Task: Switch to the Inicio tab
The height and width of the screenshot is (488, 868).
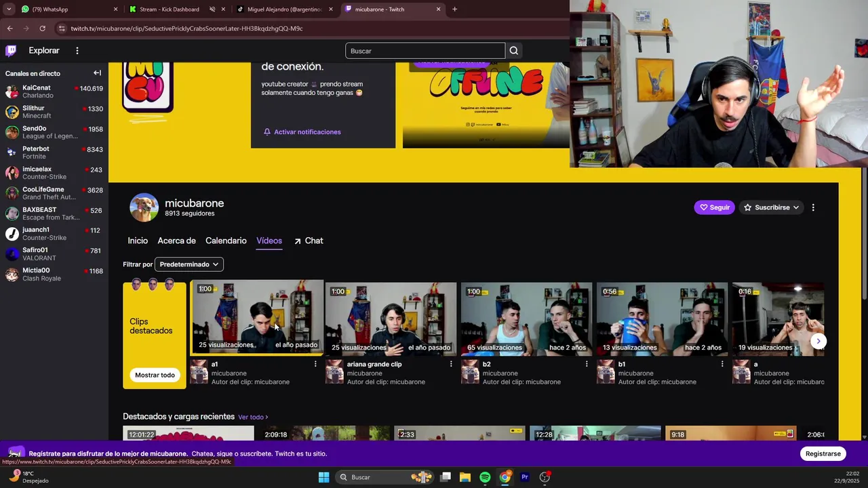Action: tap(138, 241)
